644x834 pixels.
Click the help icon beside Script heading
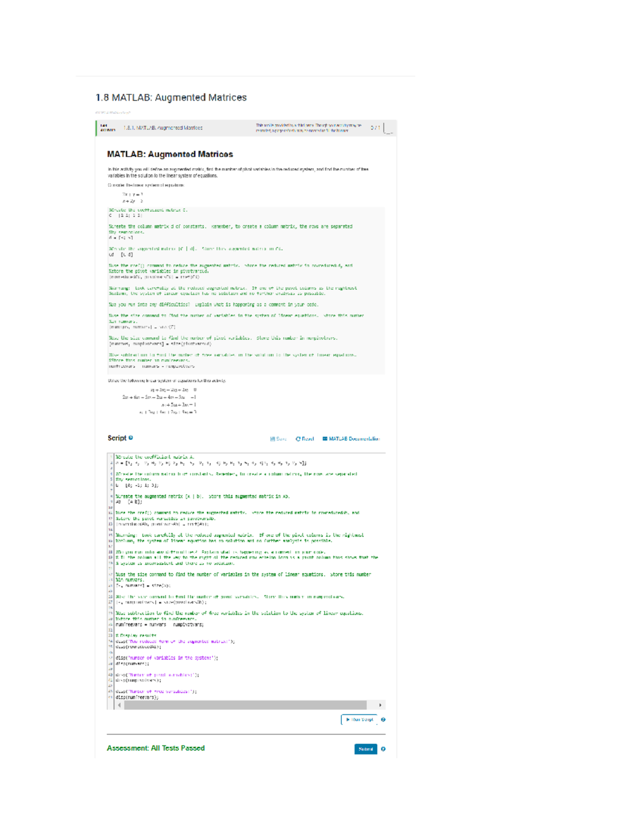click(131, 438)
